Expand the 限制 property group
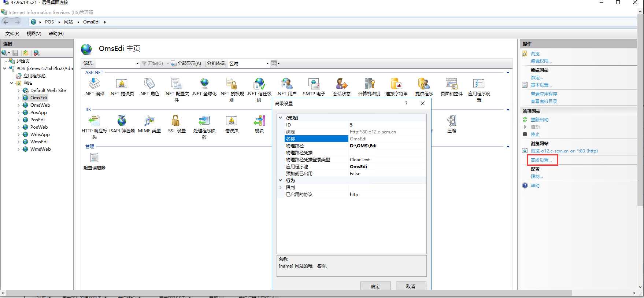The width and height of the screenshot is (644, 298). point(281,187)
